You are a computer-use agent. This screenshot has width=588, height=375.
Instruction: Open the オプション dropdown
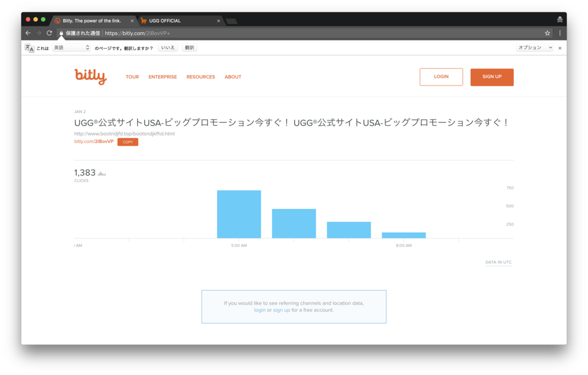(535, 48)
